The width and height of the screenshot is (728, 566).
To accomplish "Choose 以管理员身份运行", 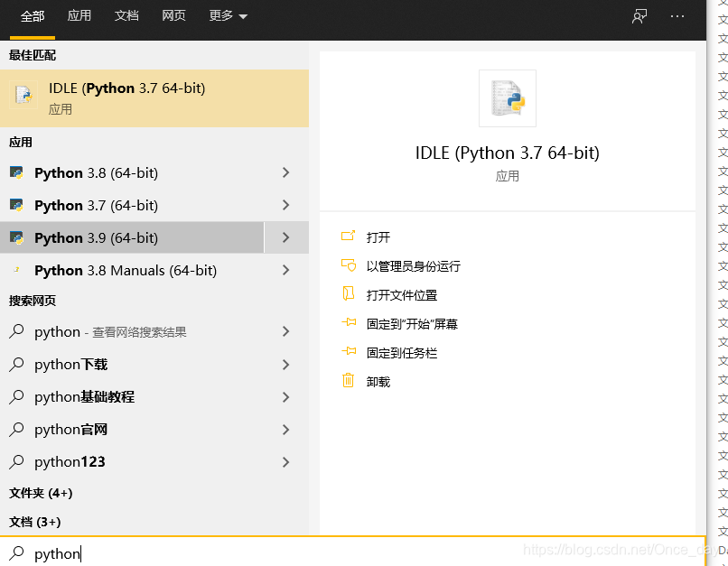I will pyautogui.click(x=413, y=266).
